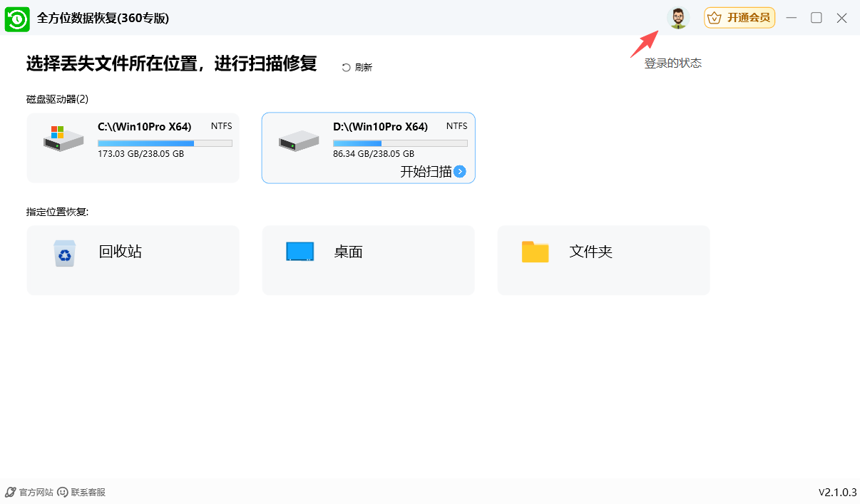Screen dimensions: 860x504
Task: Click the 官方网站 globe icon
Action: [x=9, y=492]
